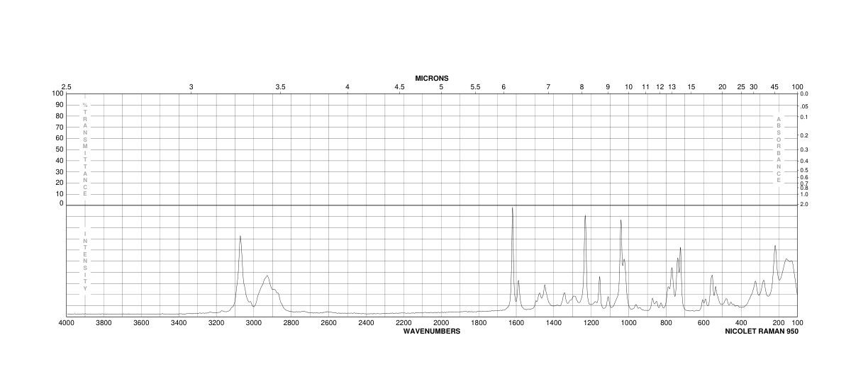The image size is (868, 374).
Task: Click the 11 microns tick label
Action: (645, 87)
